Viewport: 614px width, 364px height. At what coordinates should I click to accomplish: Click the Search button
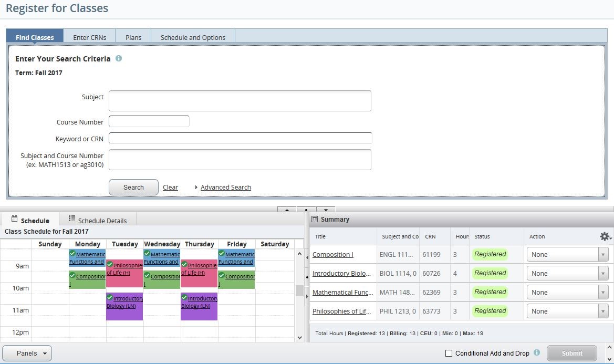tap(133, 187)
